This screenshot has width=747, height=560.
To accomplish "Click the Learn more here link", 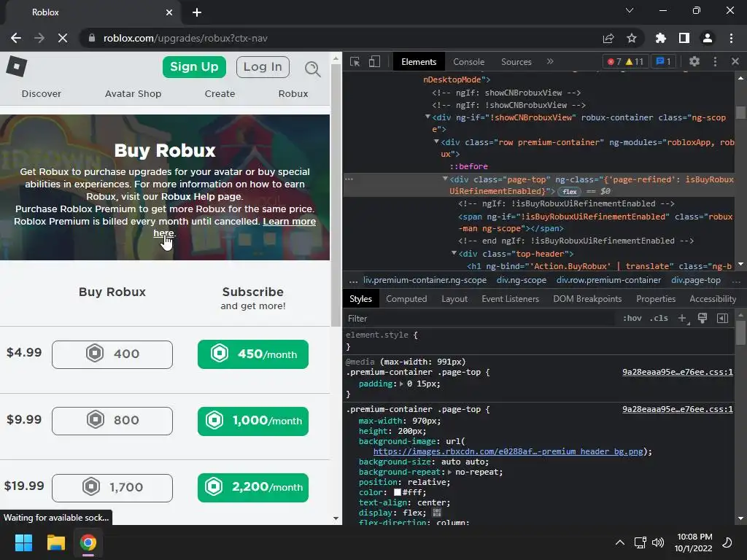I will (289, 222).
